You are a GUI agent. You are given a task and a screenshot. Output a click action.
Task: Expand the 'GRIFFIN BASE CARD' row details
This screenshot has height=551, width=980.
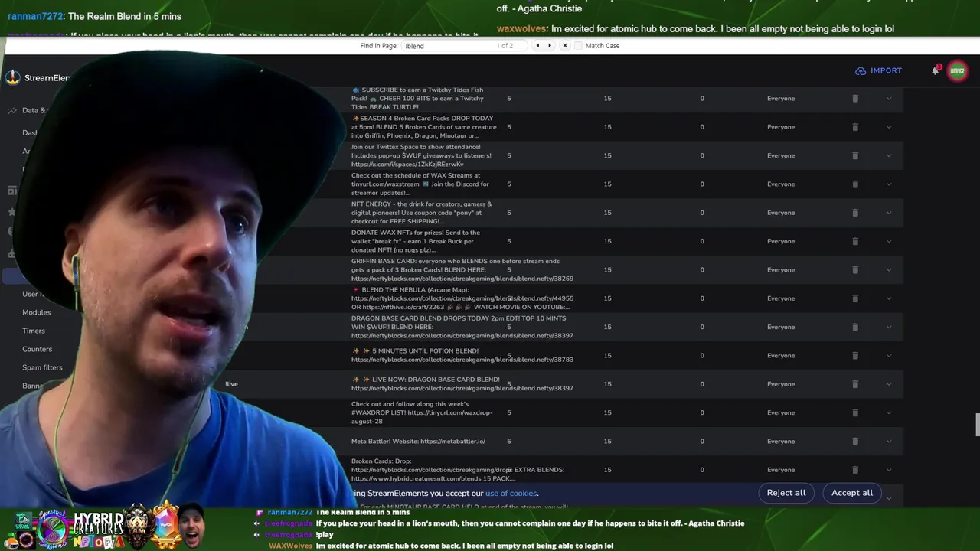click(889, 270)
